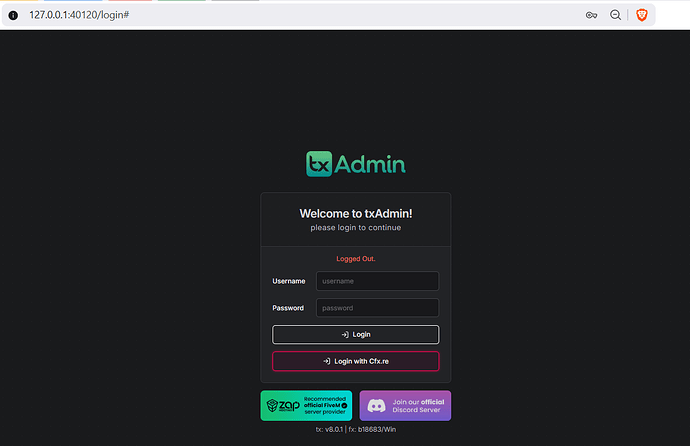The image size is (690, 446).
Task: Click the site information icon in address bar
Action: 13,15
